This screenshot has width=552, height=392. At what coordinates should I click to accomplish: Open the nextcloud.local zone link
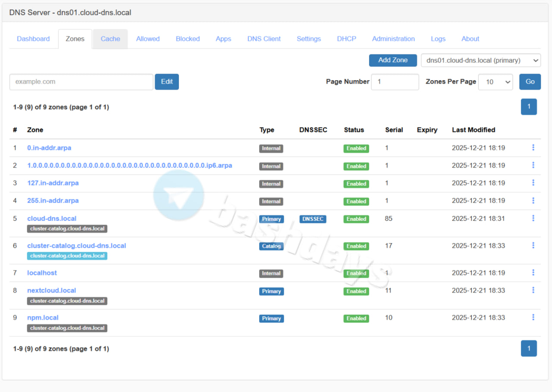click(51, 290)
